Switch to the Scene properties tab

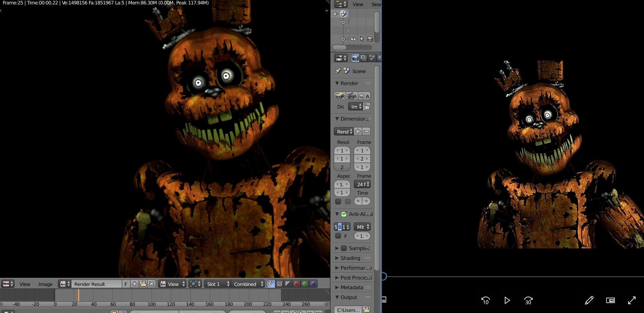372,58
